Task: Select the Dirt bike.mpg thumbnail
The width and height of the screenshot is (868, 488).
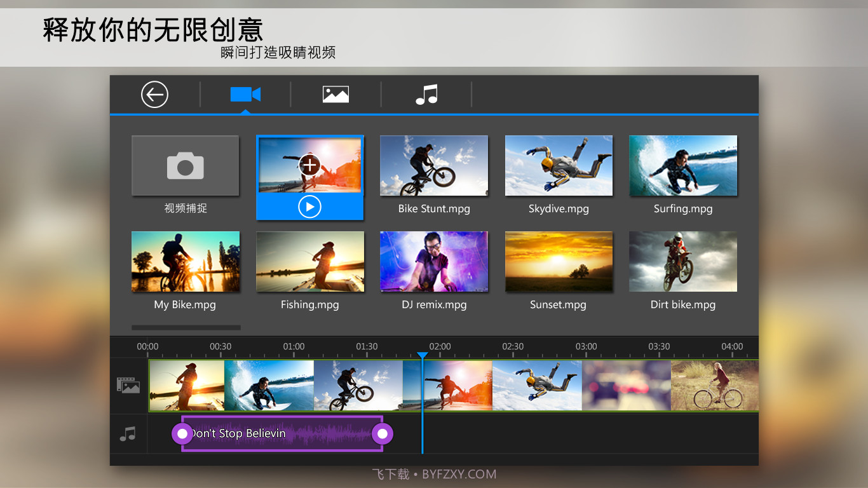Action: 682,261
